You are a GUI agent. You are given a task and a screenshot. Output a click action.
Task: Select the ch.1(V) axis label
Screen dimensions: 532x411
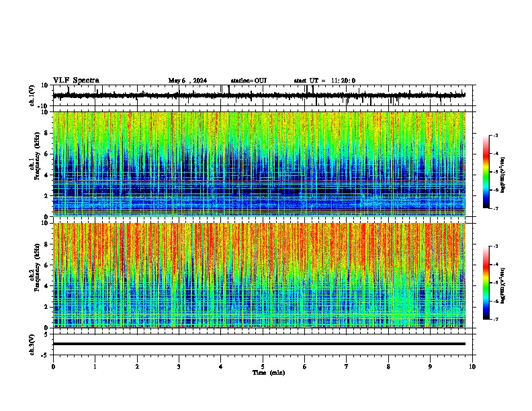[32, 95]
